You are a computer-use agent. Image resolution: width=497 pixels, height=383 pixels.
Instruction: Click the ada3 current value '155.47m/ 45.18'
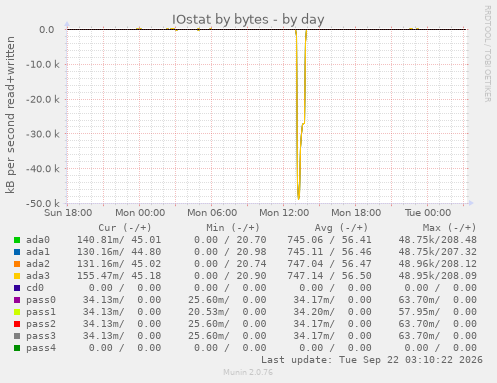[119, 276]
